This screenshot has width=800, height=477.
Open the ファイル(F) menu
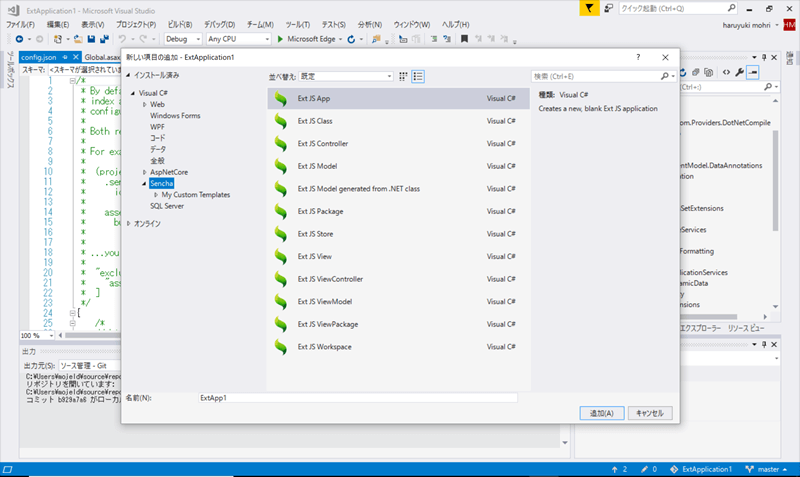coord(20,24)
